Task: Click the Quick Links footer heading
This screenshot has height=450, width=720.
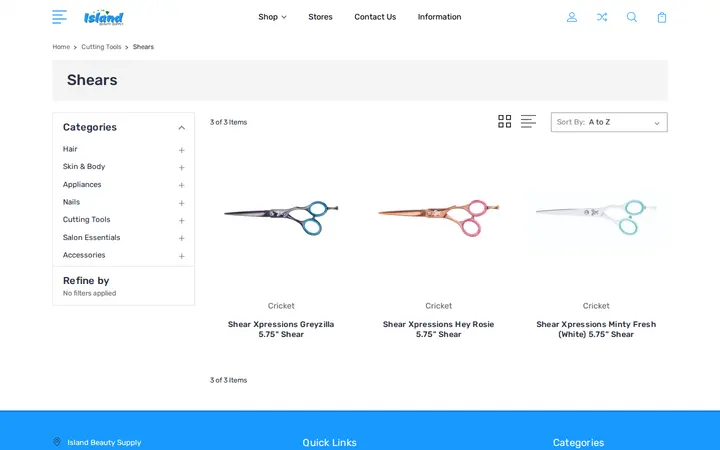Action: tap(329, 443)
